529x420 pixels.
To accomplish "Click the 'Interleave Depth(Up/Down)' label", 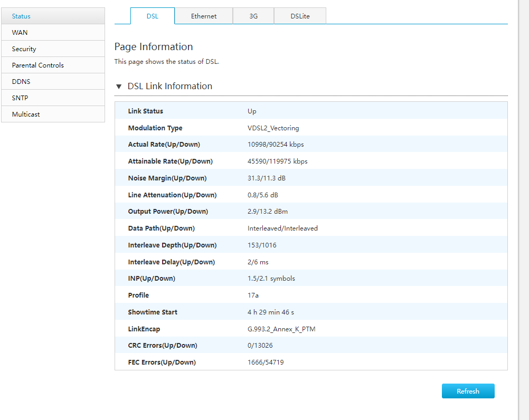I will coord(173,245).
